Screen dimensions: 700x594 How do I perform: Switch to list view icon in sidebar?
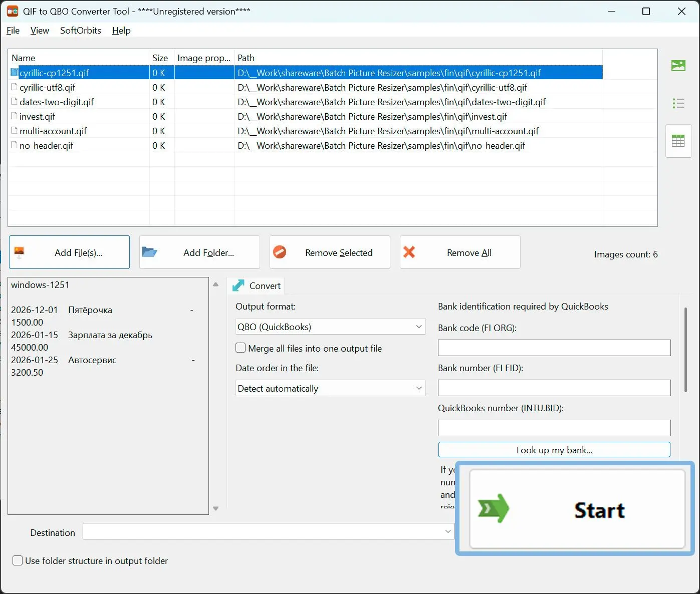(x=678, y=104)
